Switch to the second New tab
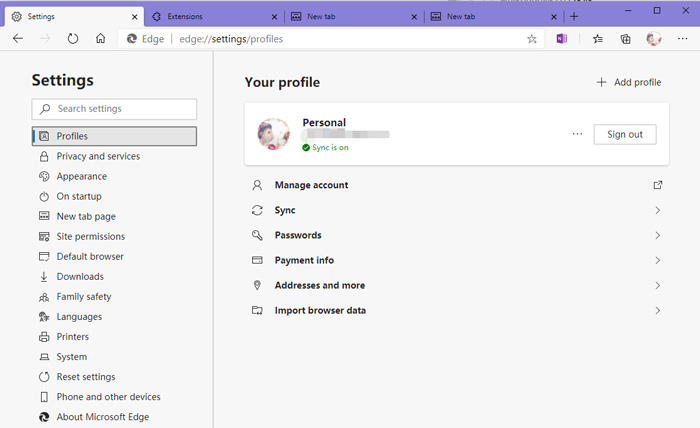The width and height of the screenshot is (700, 428). coord(494,17)
